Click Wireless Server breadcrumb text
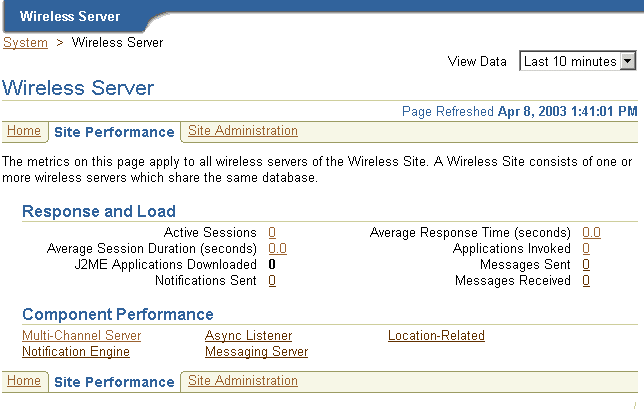Viewport: 644px width, 409px height. point(117,42)
